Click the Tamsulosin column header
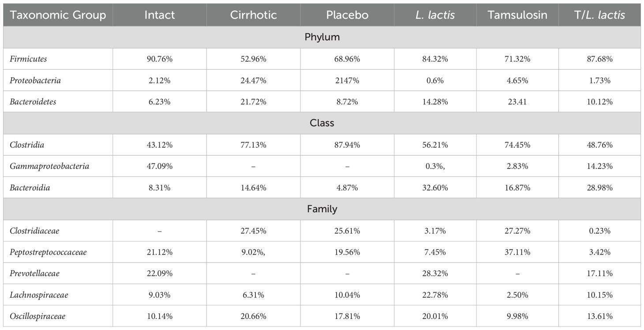This screenshot has height=330, width=644. [x=517, y=15]
